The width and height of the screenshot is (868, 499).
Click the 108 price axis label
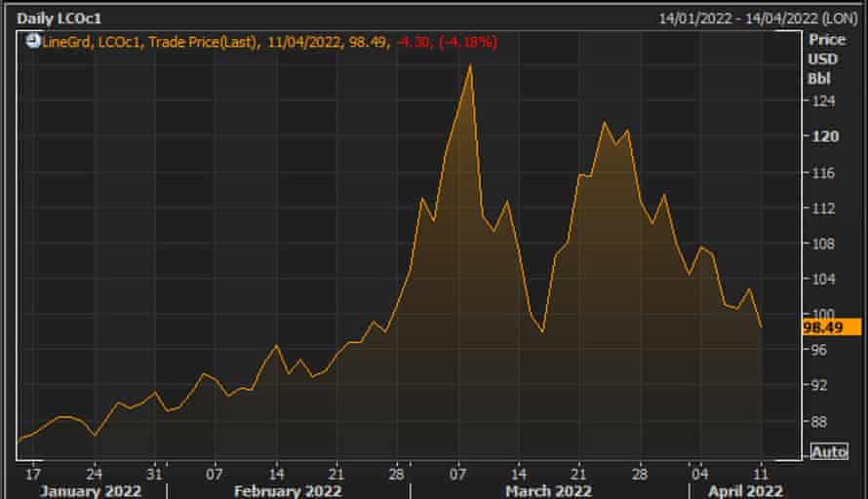(x=823, y=244)
